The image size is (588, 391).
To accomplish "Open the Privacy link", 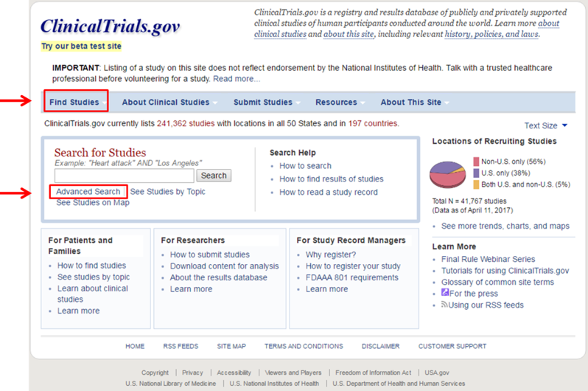I will pyautogui.click(x=192, y=373).
